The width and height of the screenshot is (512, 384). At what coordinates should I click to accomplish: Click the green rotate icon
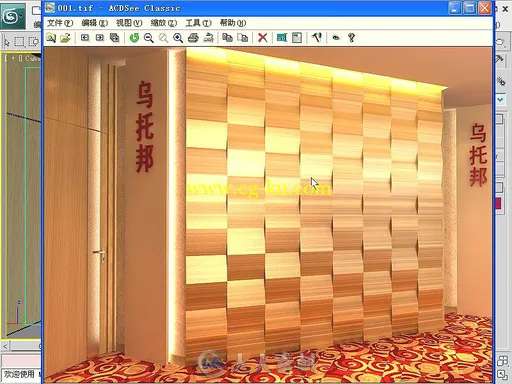coord(134,38)
